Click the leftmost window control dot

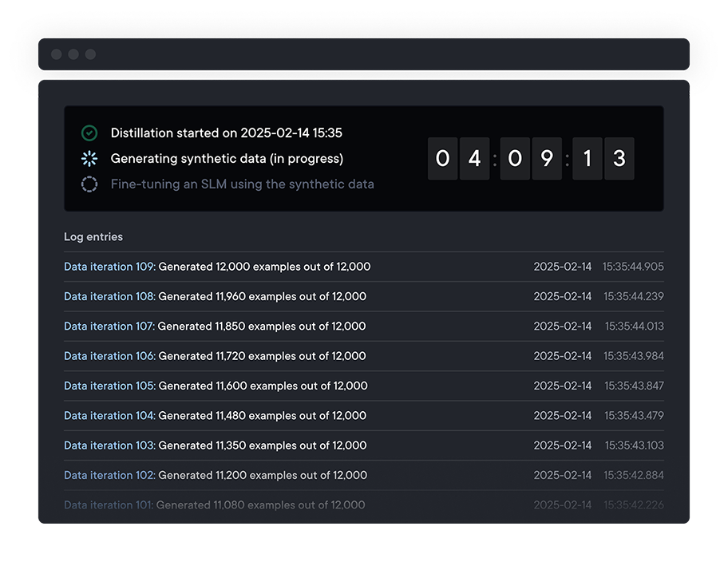[56, 54]
